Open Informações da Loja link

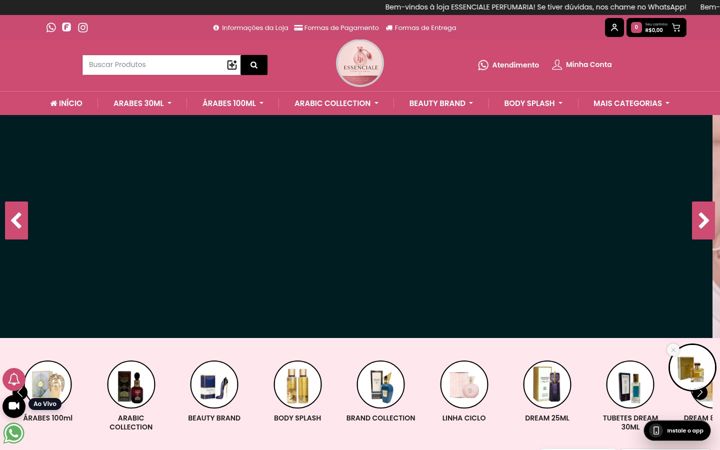click(251, 28)
